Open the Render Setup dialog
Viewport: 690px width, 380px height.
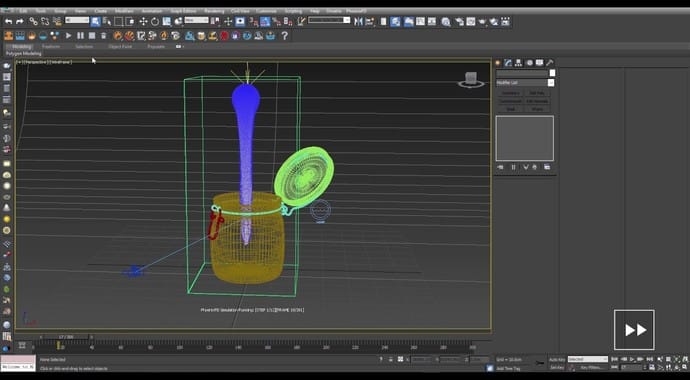[459, 21]
